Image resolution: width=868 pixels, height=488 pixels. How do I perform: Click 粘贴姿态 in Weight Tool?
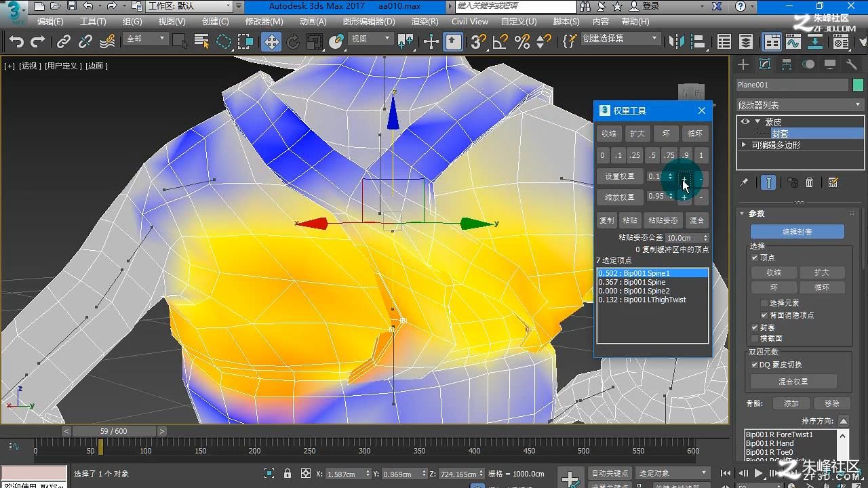tap(663, 220)
